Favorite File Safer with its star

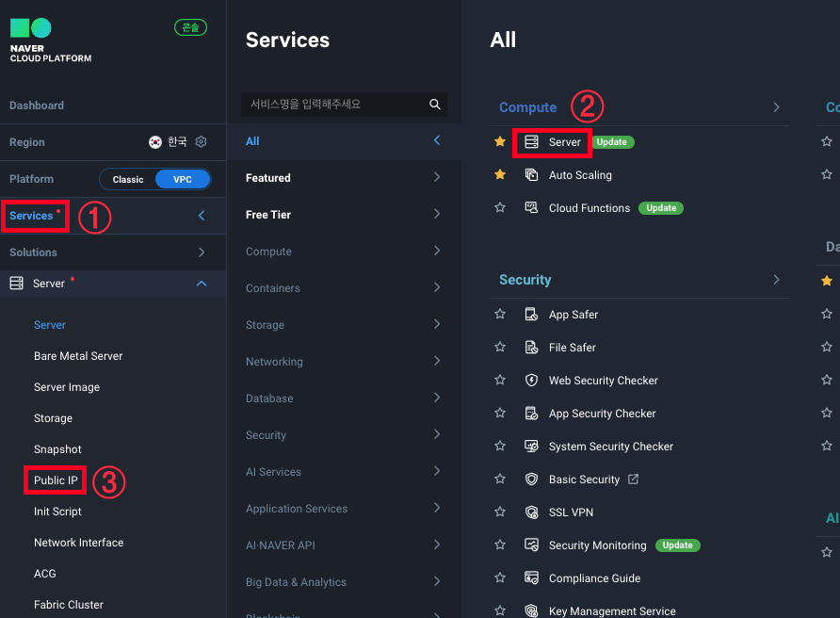tap(500, 347)
